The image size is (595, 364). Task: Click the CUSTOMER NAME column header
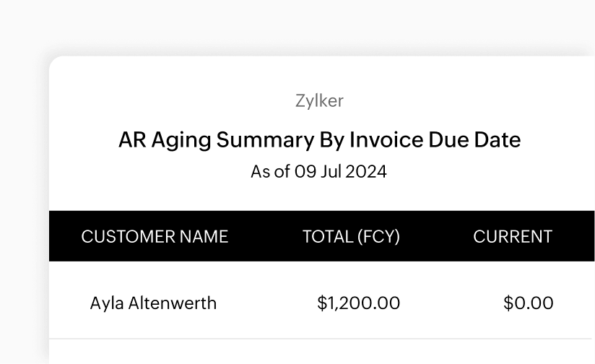[x=155, y=236]
